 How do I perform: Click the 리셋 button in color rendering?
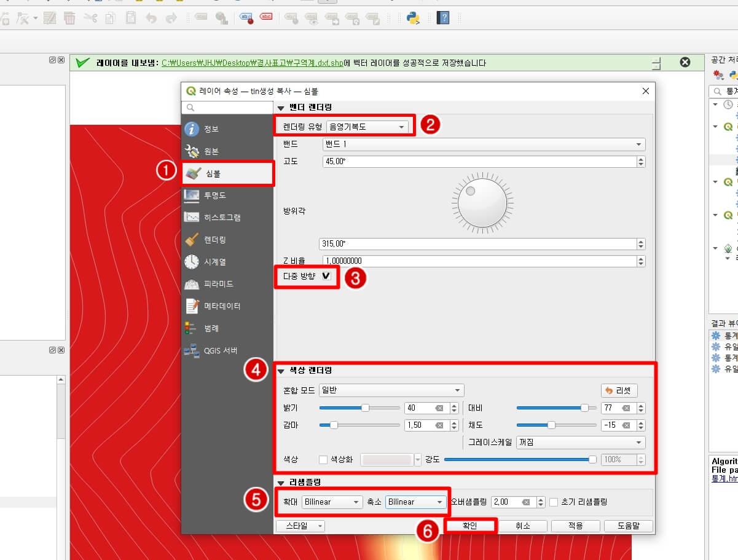coord(619,390)
